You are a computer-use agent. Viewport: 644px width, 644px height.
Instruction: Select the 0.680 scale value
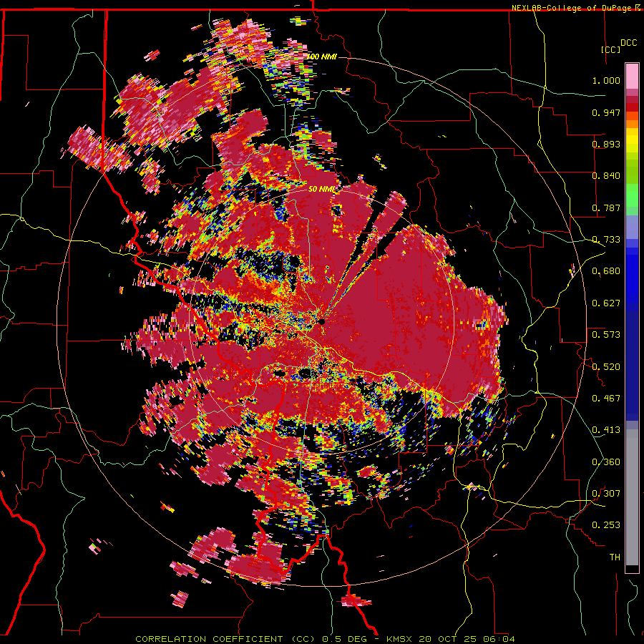coord(606,271)
